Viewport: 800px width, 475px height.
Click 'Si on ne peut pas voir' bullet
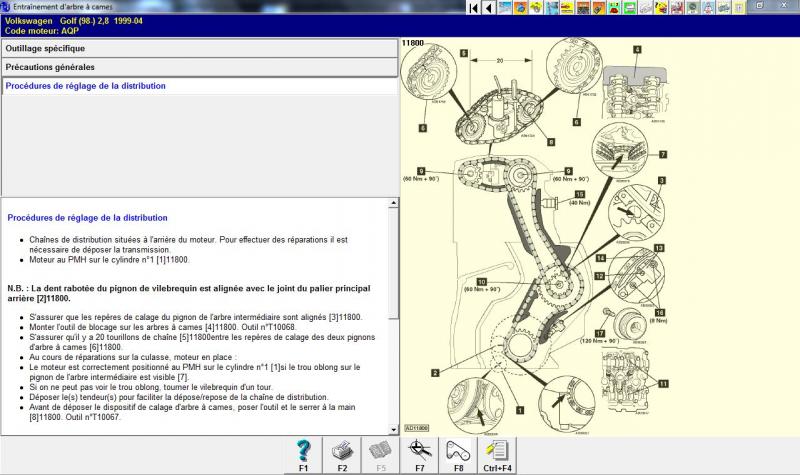151,387
